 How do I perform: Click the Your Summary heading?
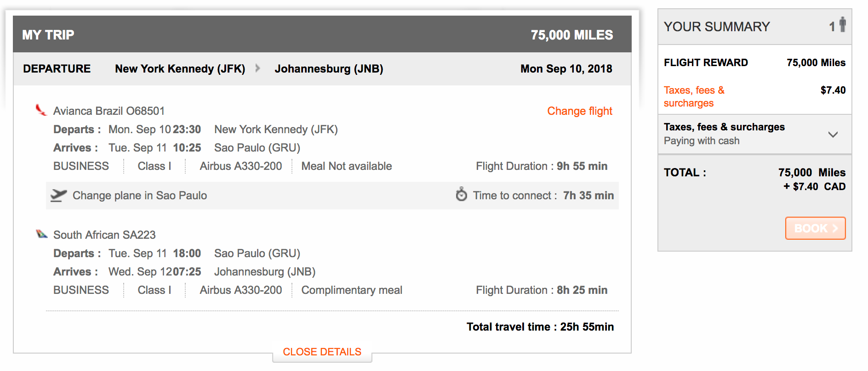[716, 27]
